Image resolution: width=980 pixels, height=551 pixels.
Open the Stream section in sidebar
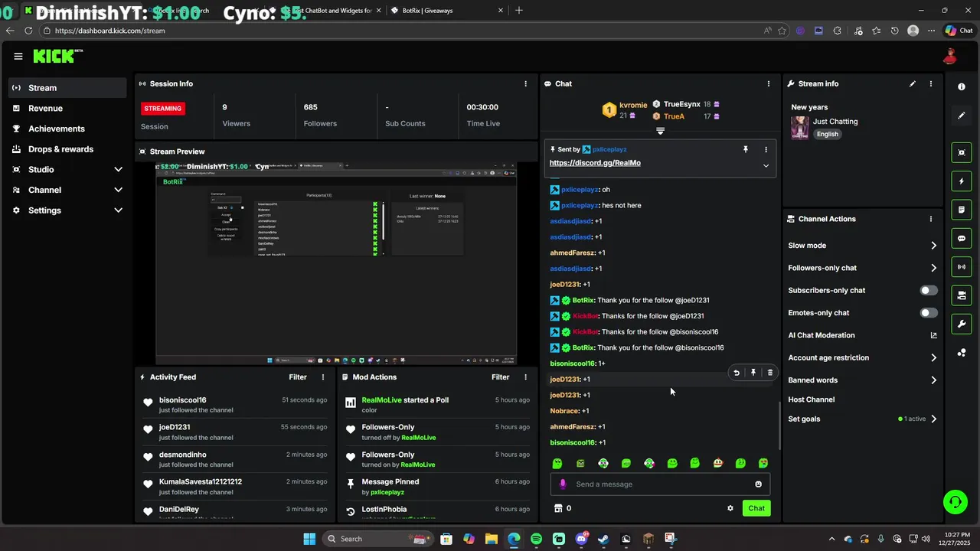tap(68, 88)
